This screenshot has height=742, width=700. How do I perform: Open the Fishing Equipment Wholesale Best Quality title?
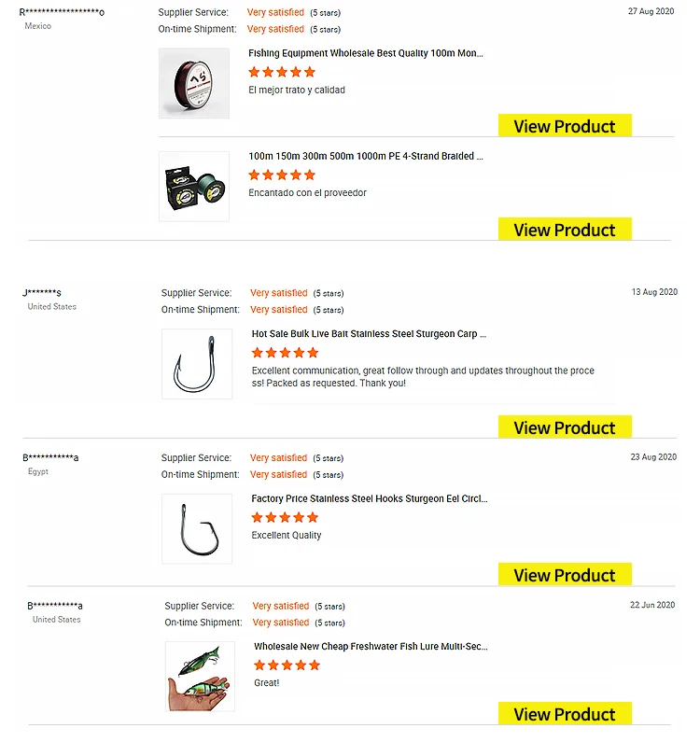pos(366,54)
